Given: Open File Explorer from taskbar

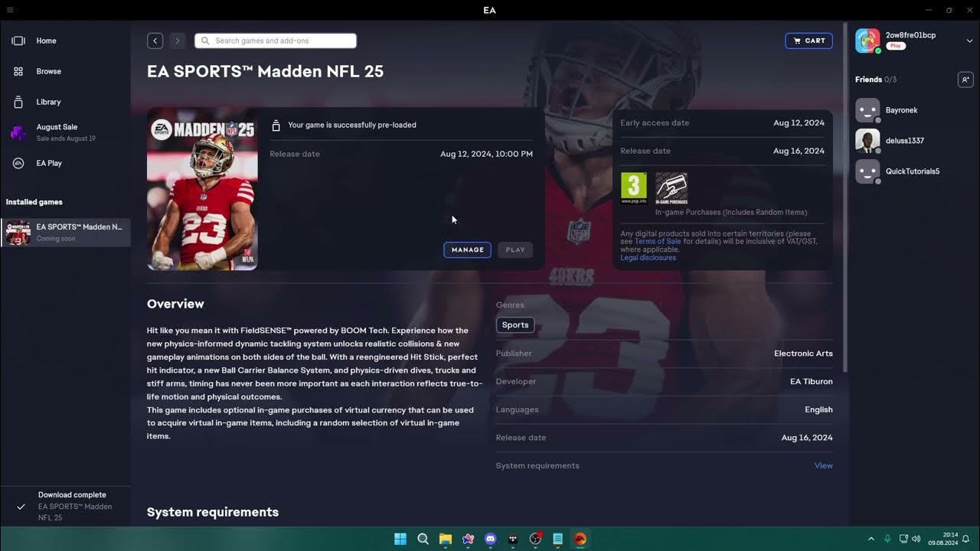Looking at the screenshot, I should click(446, 539).
